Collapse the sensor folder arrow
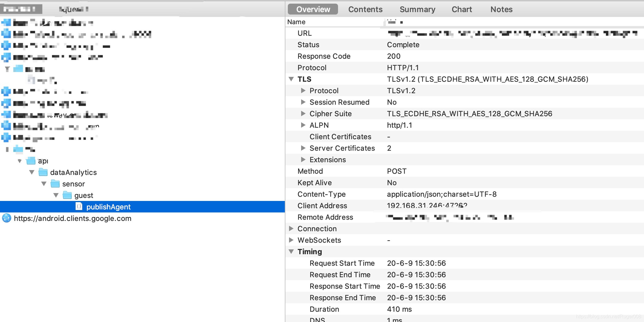The image size is (644, 322). pos(44,184)
